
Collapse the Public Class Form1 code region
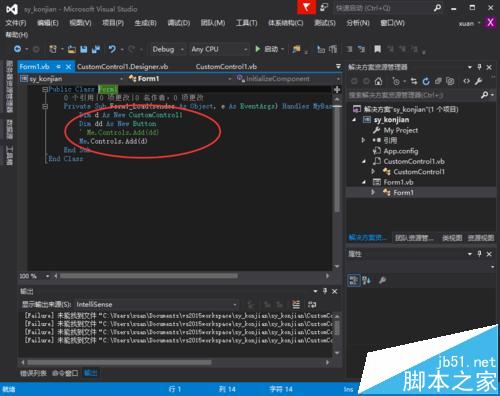point(45,89)
